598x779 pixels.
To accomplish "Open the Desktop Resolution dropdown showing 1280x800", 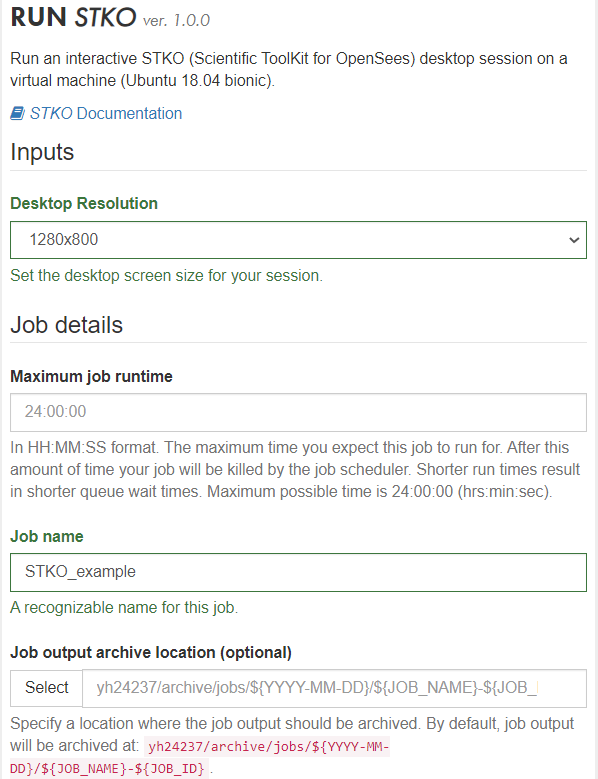I will pos(298,240).
